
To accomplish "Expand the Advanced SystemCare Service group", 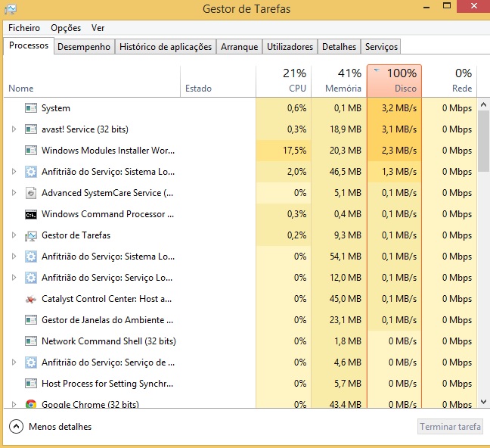I will tap(14, 193).
